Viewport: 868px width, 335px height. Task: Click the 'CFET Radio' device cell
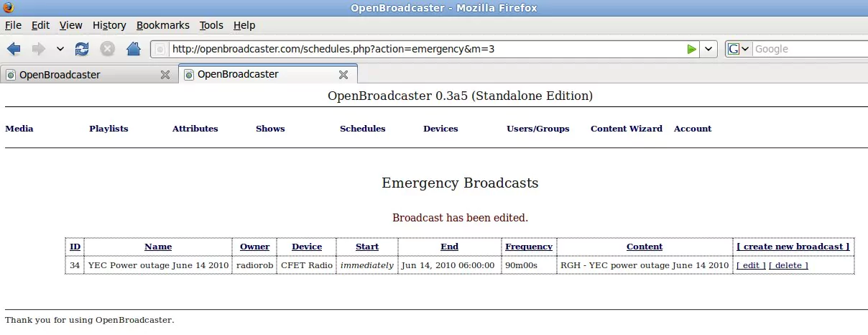tap(307, 265)
